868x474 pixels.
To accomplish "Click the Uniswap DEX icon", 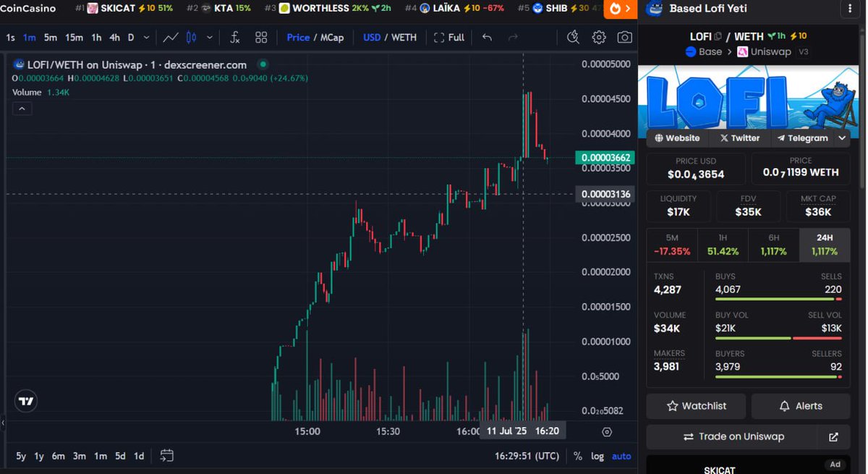I will [742, 52].
